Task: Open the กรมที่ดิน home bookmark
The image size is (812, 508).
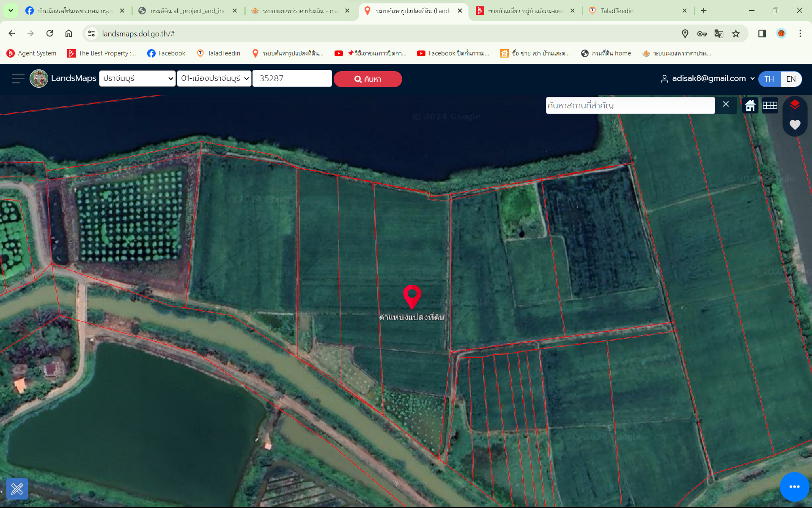Action: (x=606, y=53)
